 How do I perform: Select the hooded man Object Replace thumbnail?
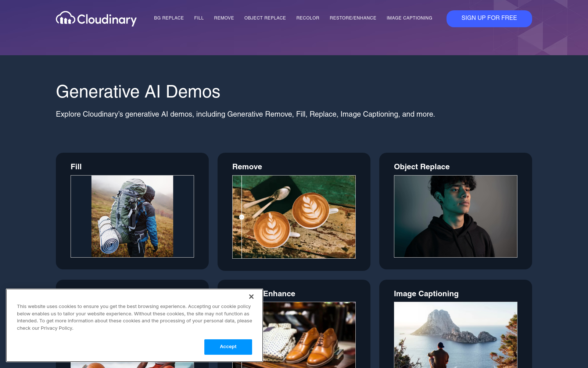click(x=456, y=216)
